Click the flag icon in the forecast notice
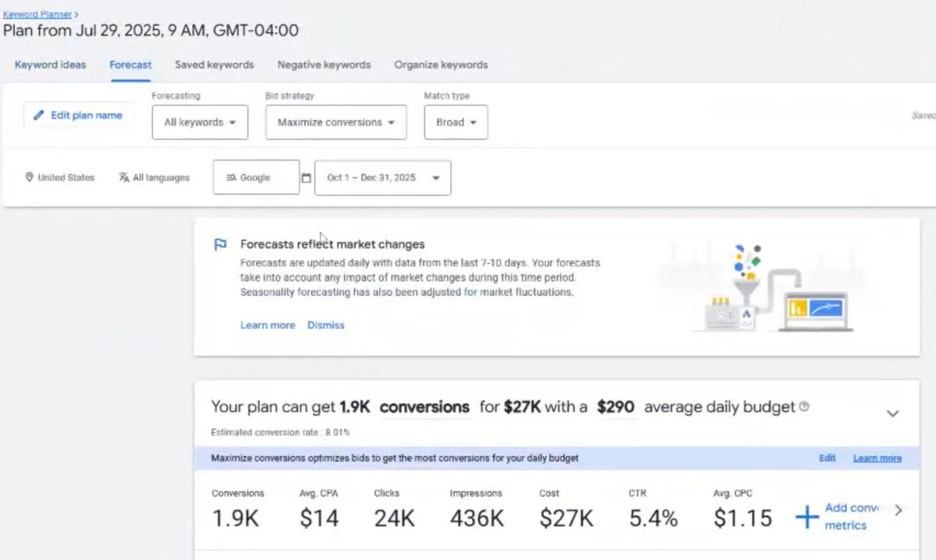 [221, 244]
